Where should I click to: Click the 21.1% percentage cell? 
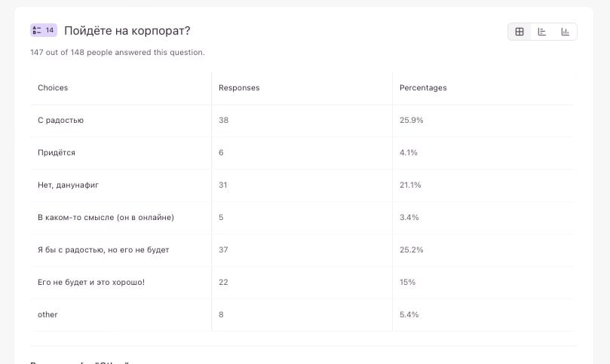coord(410,185)
